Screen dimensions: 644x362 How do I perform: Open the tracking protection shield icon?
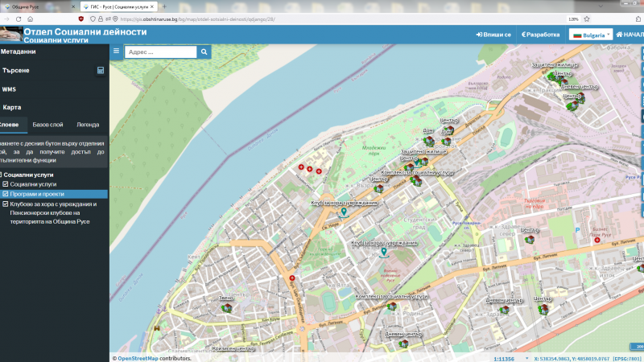click(x=93, y=19)
